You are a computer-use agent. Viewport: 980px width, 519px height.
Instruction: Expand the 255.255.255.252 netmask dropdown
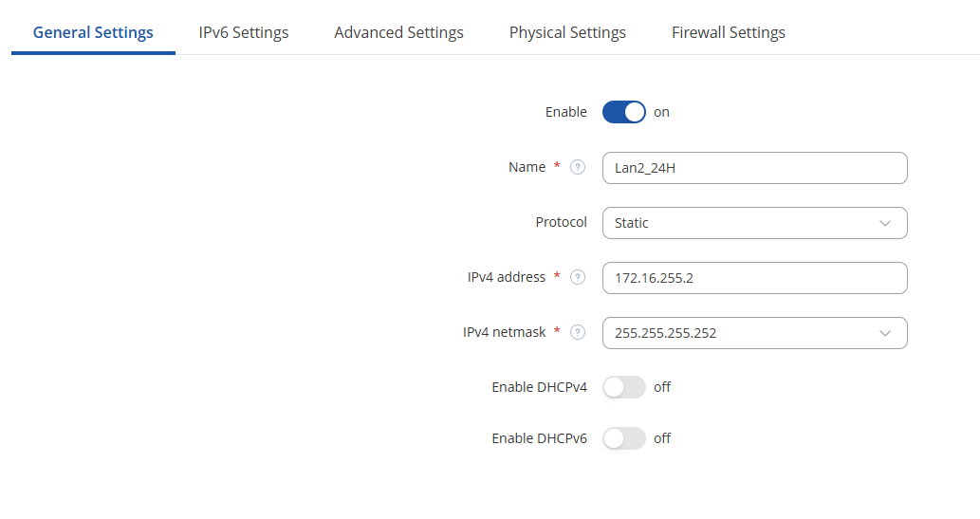[x=754, y=333]
